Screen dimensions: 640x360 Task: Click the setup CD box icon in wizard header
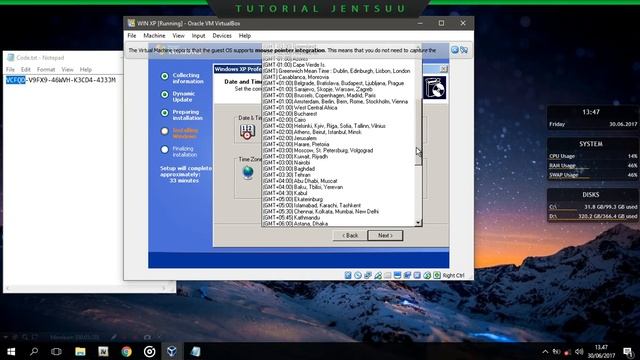434,87
